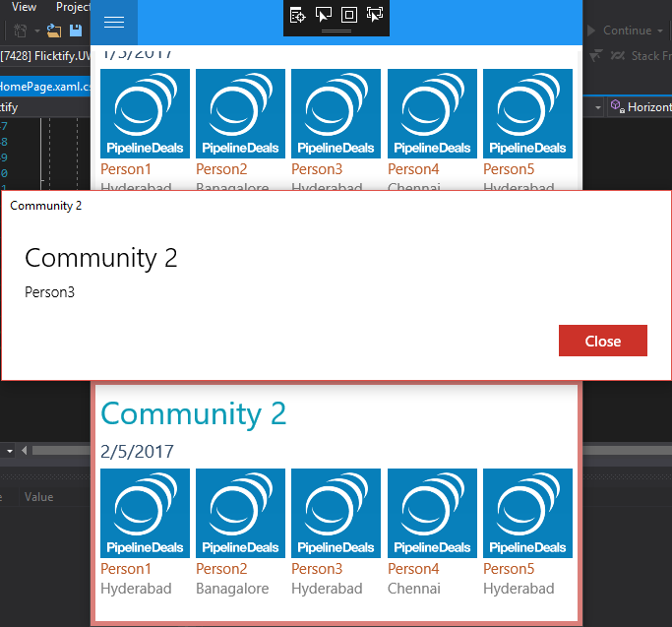Open the Flicktify.UWP process dropdown
This screenshot has width=672, height=627.
point(45,56)
